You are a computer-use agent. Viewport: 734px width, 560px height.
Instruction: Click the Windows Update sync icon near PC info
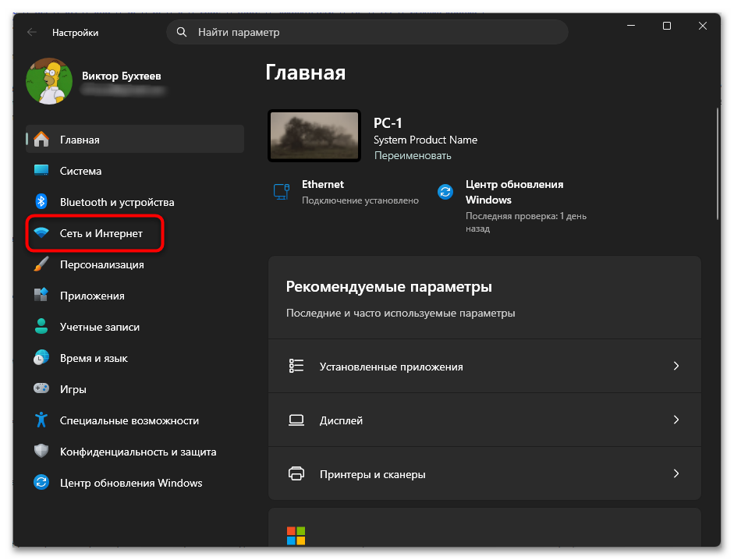click(x=445, y=192)
